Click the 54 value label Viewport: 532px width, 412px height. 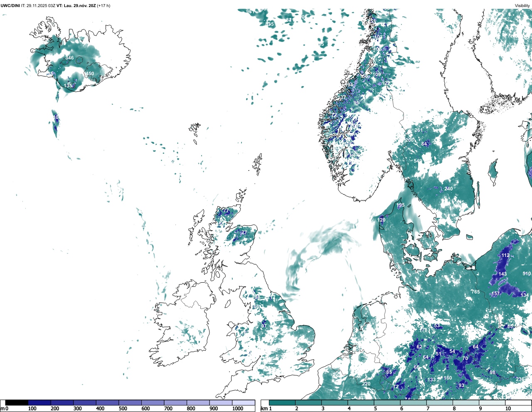click(x=452, y=351)
